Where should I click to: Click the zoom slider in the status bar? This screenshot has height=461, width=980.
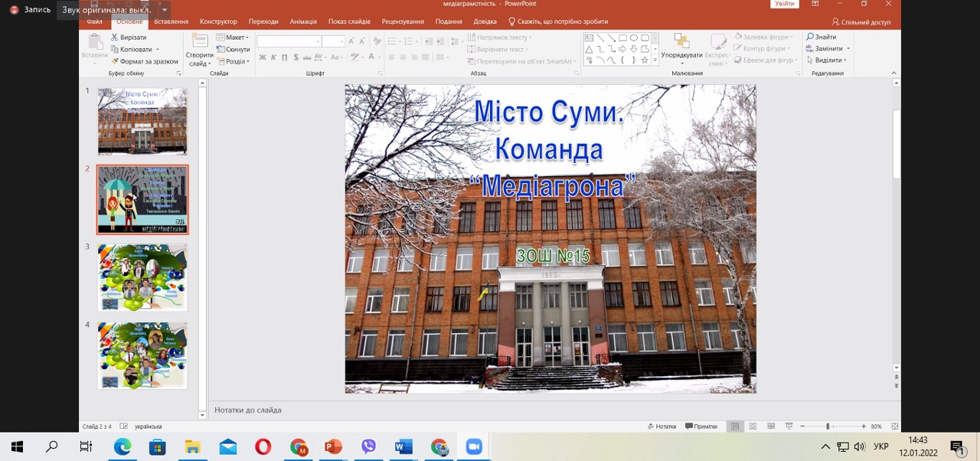point(828,427)
